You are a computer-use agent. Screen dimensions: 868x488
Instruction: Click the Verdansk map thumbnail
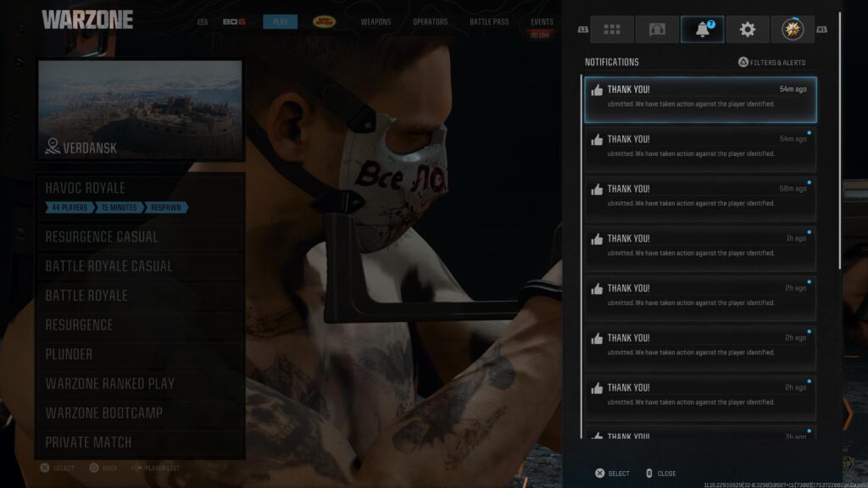[140, 109]
